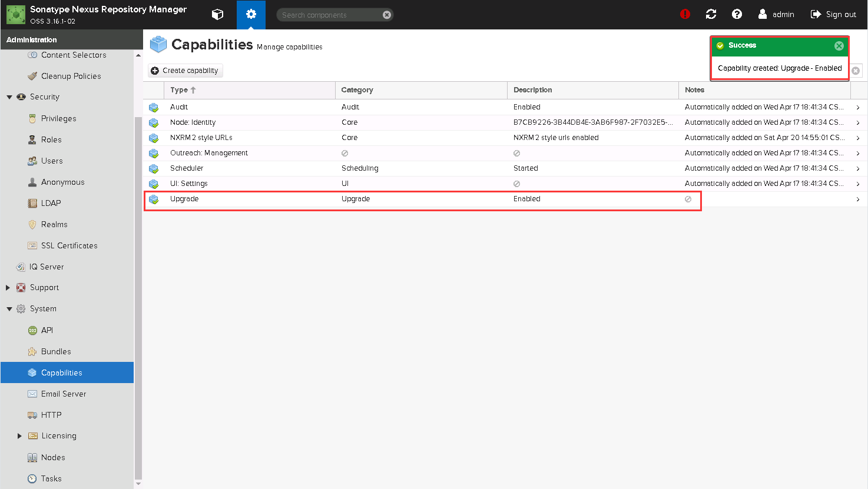Open the Browse cube icon in header
This screenshot has height=489, width=868.
click(x=218, y=15)
